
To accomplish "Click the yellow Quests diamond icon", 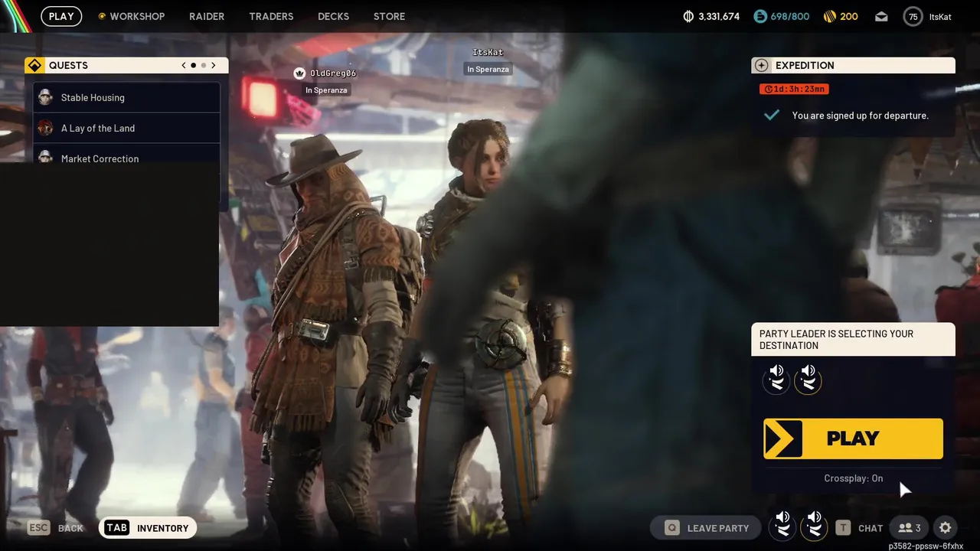I will [x=34, y=65].
